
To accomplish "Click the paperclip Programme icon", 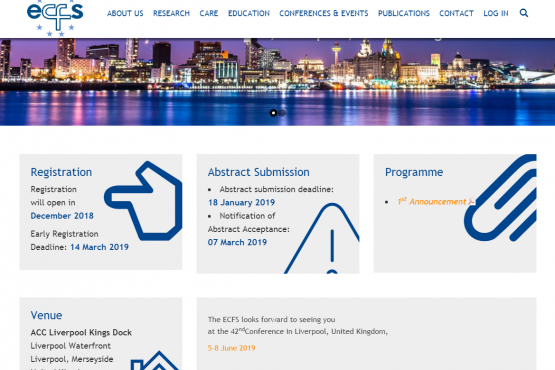I will pos(500,198).
